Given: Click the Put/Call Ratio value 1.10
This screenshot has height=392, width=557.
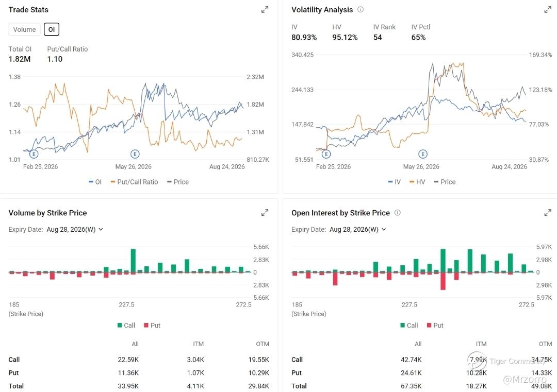Looking at the screenshot, I should pos(55,59).
